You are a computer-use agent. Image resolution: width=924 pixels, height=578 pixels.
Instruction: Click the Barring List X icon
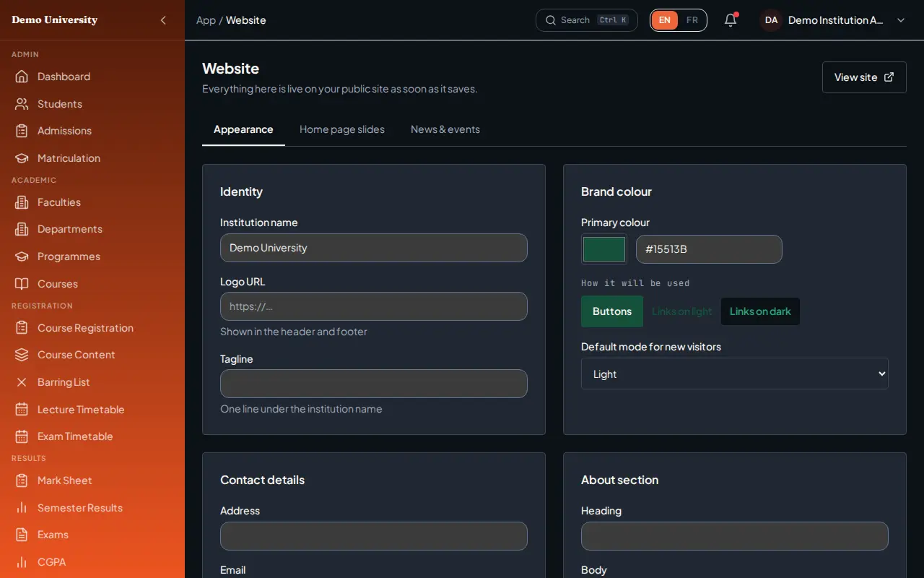tap(22, 382)
